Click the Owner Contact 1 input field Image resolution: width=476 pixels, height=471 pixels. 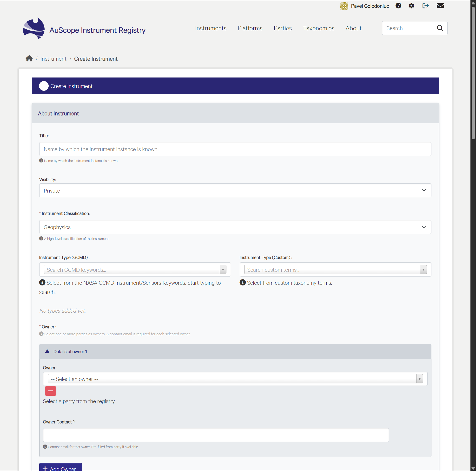[x=216, y=435]
